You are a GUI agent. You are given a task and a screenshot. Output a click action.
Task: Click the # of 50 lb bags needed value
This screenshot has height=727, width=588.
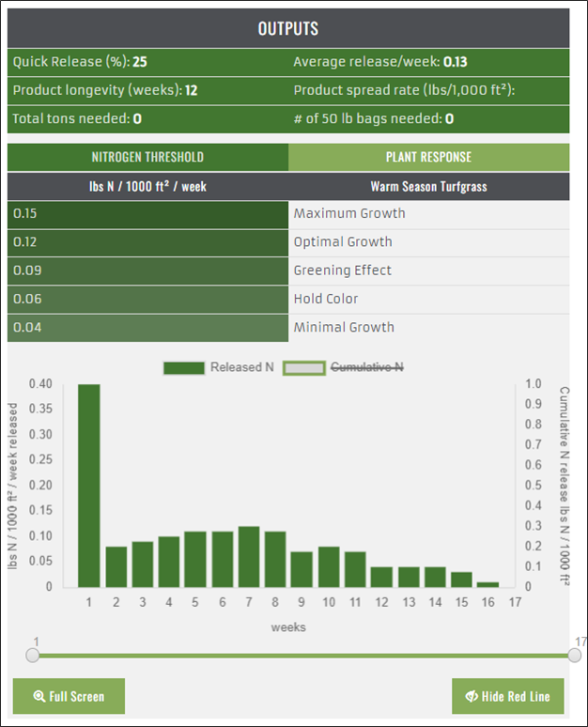click(449, 118)
